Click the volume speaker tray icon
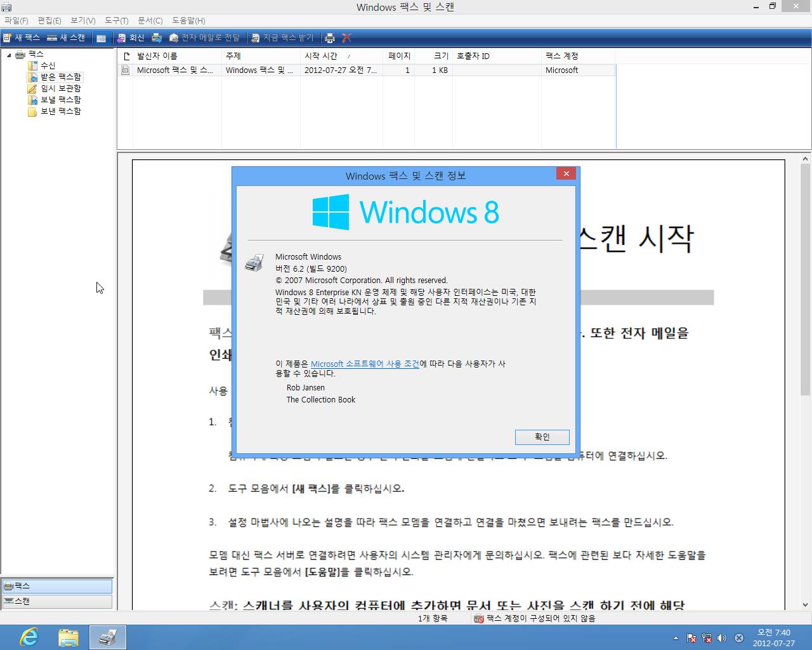The height and width of the screenshot is (650, 812). 722,638
